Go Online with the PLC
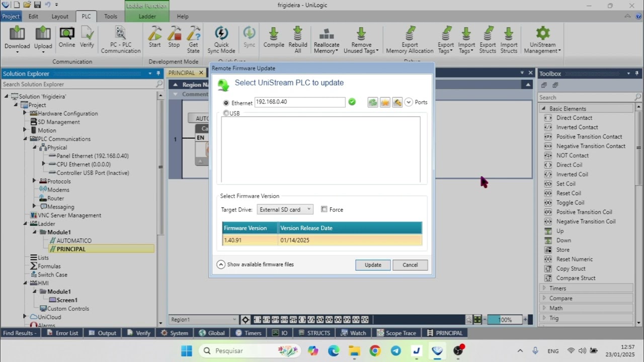Image resolution: width=644 pixels, height=362 pixels. [67, 37]
